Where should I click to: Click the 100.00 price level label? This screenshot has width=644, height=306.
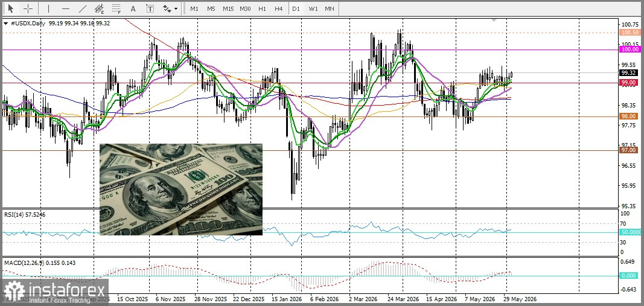point(630,49)
